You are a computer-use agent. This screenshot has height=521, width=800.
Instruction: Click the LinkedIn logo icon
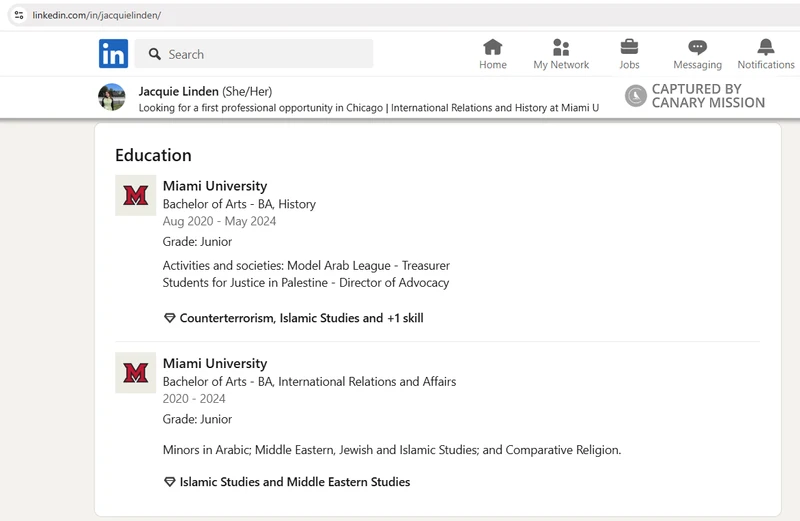113,54
